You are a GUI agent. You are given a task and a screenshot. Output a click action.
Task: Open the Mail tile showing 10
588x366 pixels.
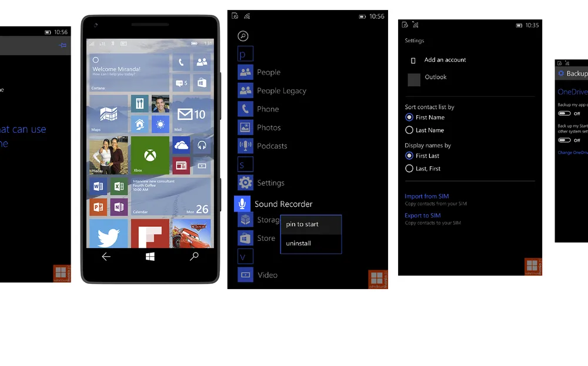point(191,114)
